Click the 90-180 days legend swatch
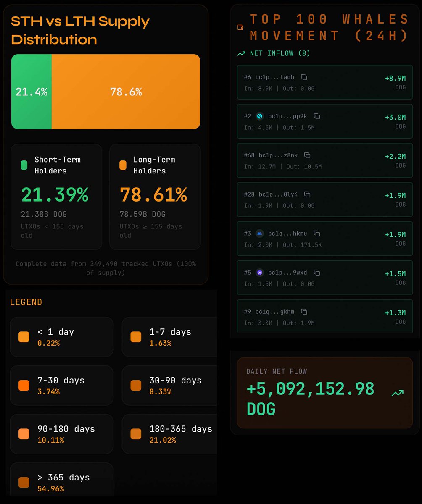This screenshot has width=422, height=504. point(24,434)
